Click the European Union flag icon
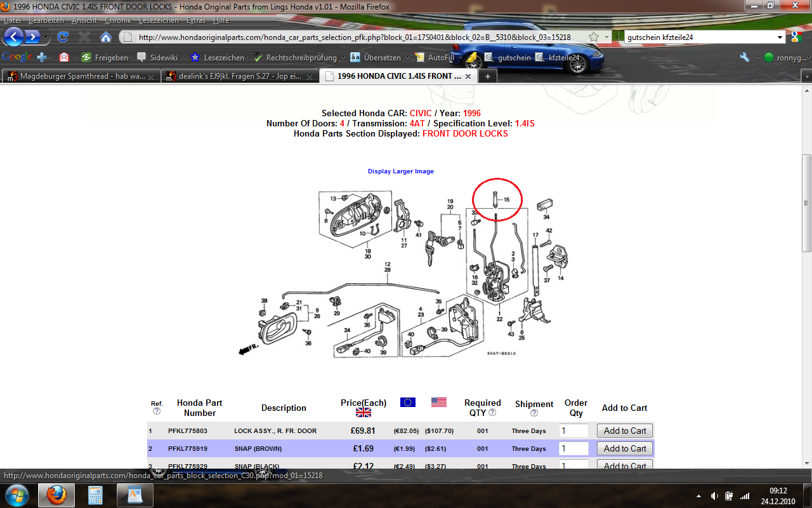The image size is (812, 508). [408, 402]
